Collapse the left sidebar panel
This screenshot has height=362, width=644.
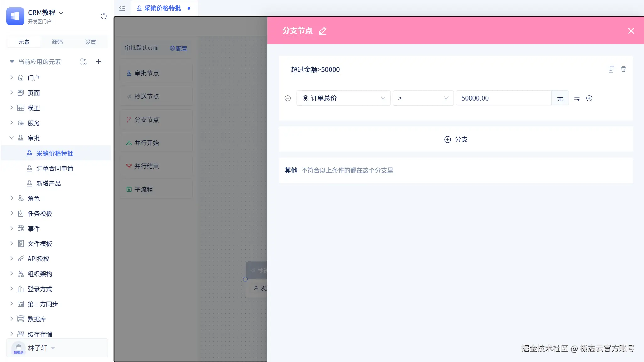click(122, 8)
